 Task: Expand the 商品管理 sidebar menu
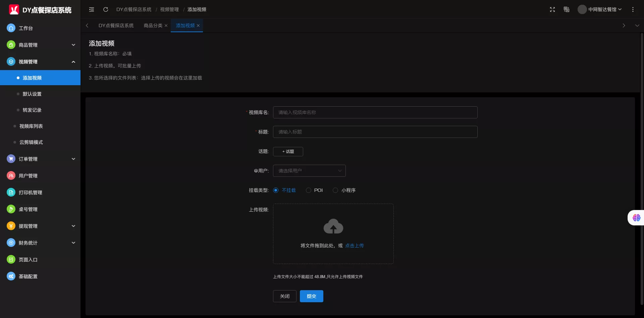(40, 45)
